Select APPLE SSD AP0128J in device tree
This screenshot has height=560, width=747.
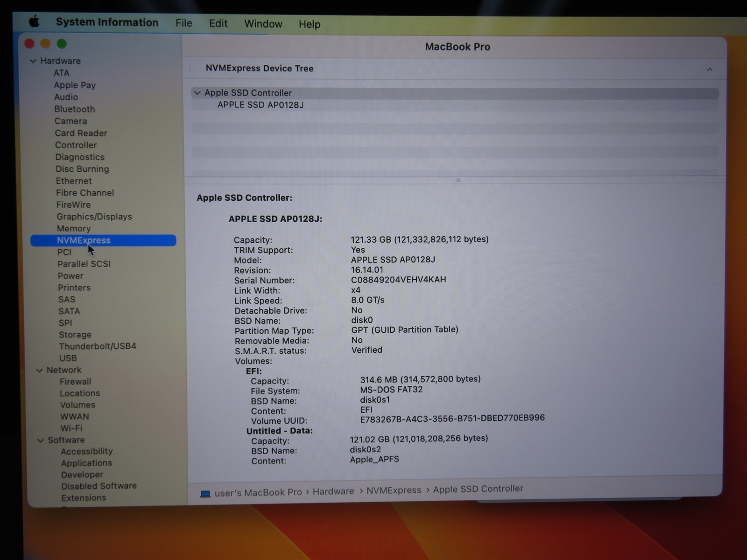(x=261, y=105)
